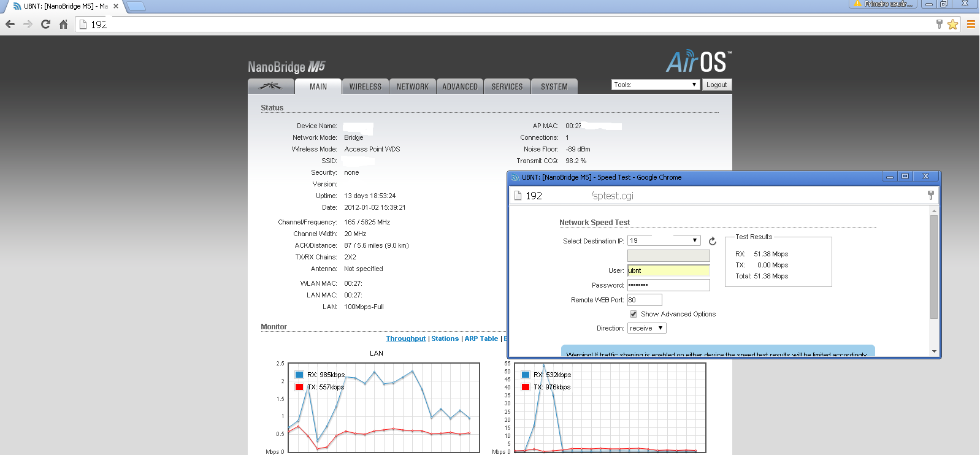
Task: Click the Date value 2012-01-02 15:39:21
Action: click(x=375, y=207)
